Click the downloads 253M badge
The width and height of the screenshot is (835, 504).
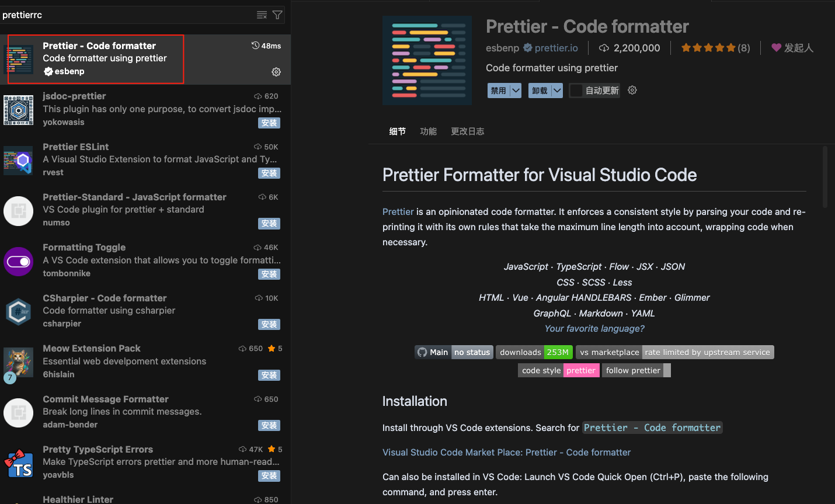pyautogui.click(x=534, y=352)
